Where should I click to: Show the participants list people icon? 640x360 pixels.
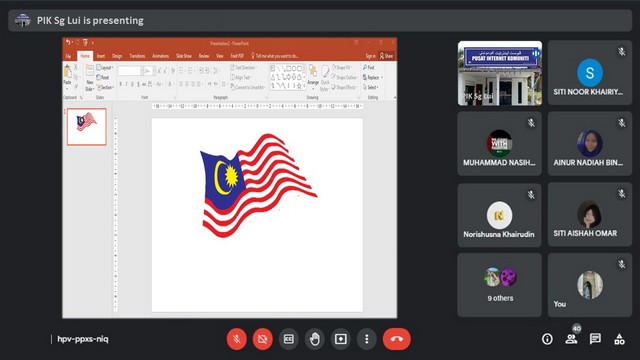[571, 339]
